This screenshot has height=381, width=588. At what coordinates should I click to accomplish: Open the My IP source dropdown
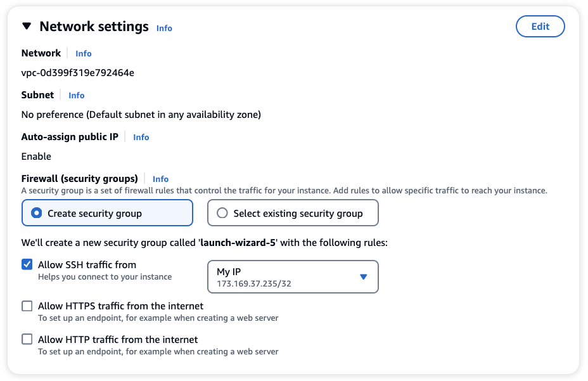tap(293, 276)
